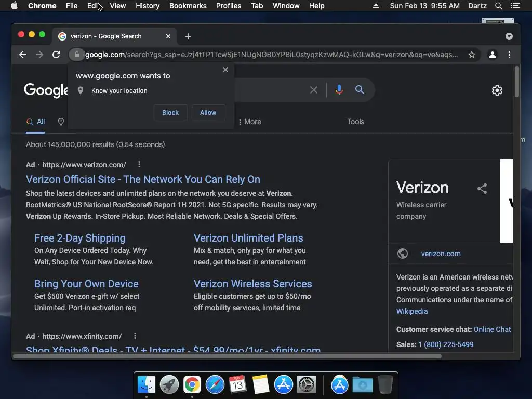Screen dimensions: 532x399
Task: Go back with the browser back arrow
Action: (x=23, y=55)
